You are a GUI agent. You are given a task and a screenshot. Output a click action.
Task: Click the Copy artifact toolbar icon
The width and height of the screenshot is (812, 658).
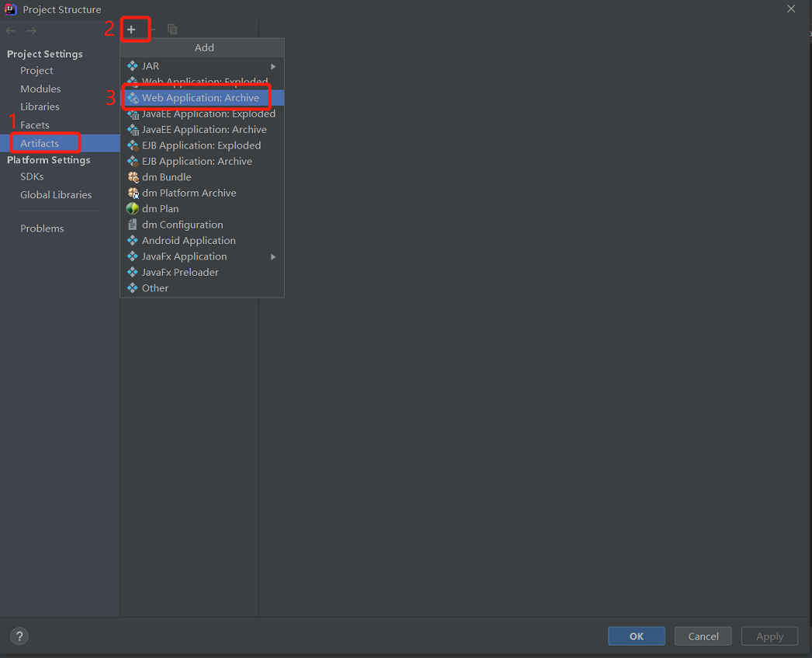tap(172, 30)
